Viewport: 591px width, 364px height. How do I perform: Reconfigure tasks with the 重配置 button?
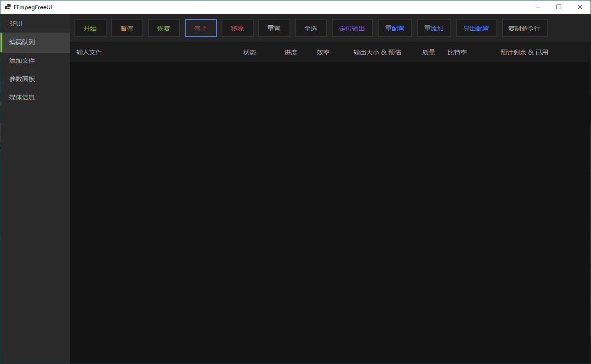394,28
